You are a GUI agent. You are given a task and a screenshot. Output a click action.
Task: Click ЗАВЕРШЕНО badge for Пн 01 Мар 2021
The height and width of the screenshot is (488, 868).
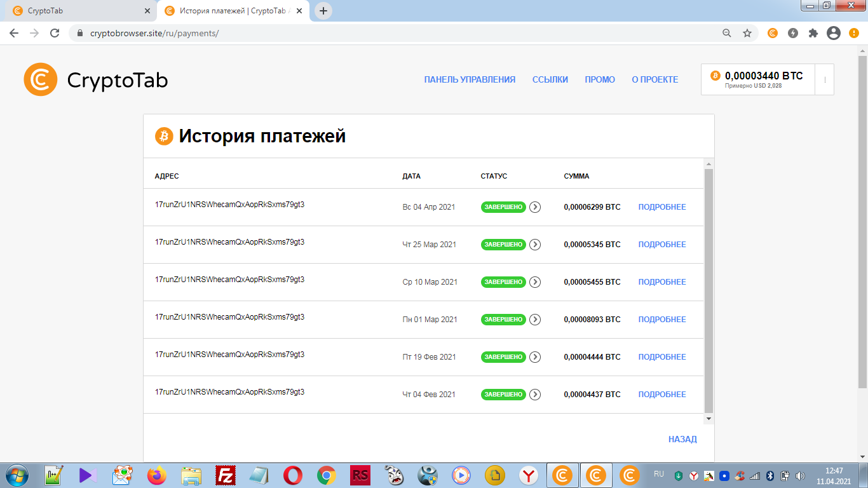(503, 320)
